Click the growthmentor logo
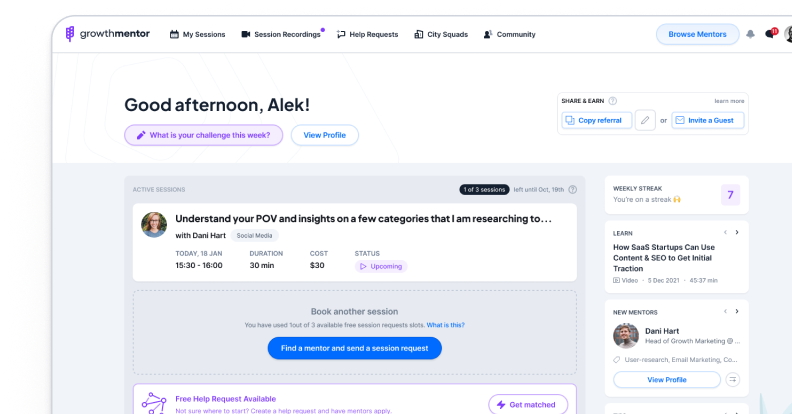This screenshot has height=414, width=792. [108, 34]
